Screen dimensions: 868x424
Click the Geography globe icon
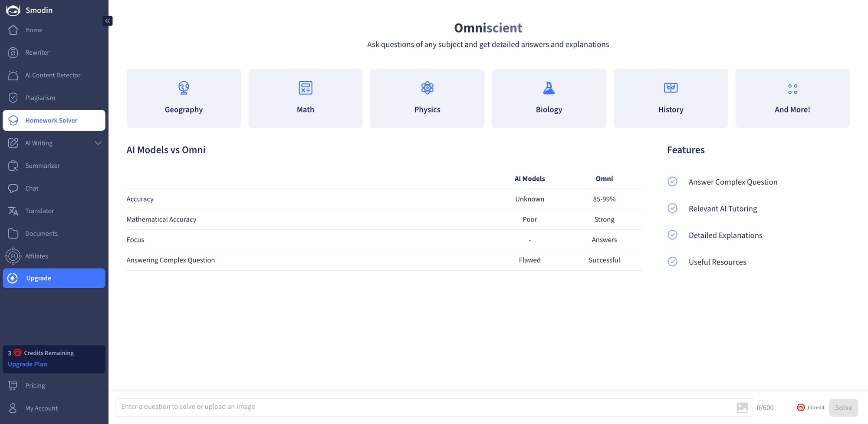pyautogui.click(x=184, y=88)
